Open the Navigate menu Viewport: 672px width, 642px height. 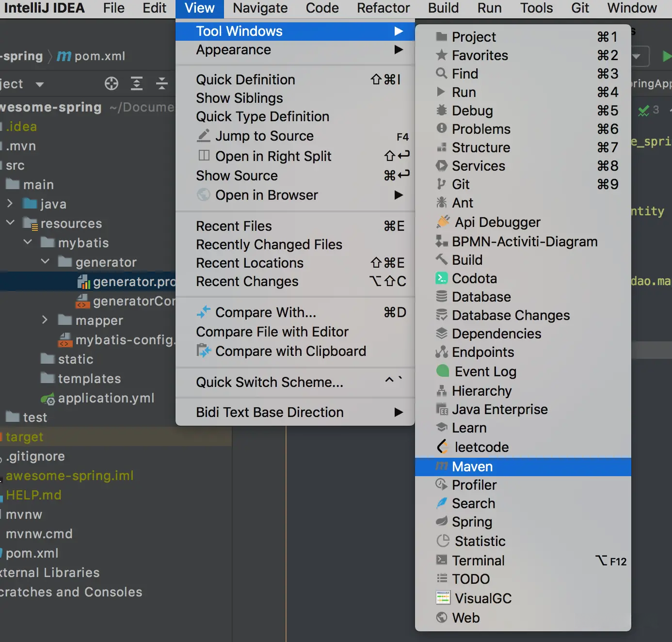(x=260, y=8)
